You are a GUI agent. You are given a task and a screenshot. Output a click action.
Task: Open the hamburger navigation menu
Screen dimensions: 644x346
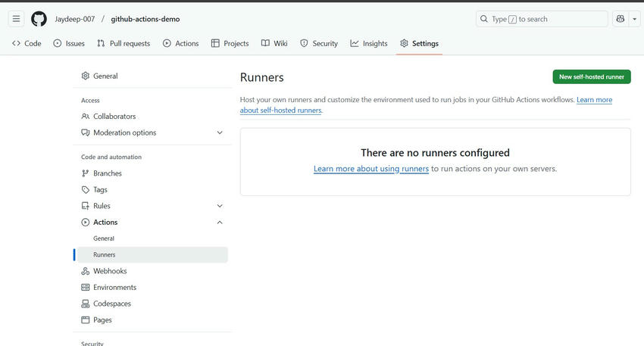coord(16,19)
